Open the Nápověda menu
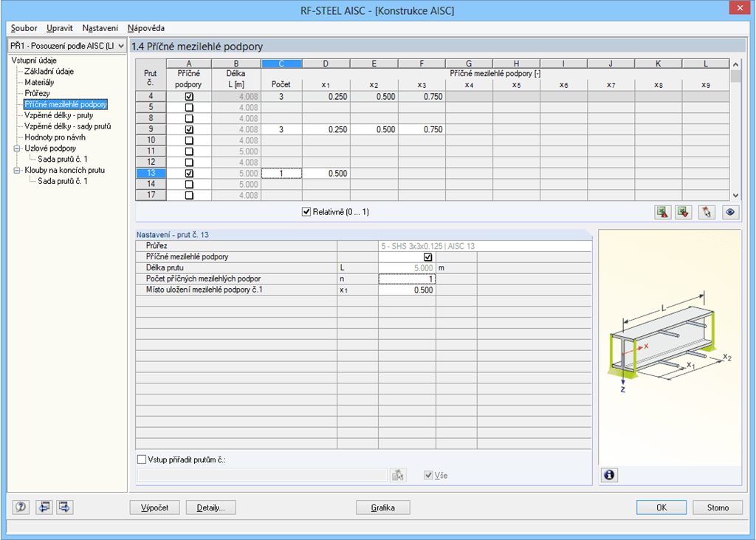This screenshot has height=540, width=756. pyautogui.click(x=146, y=28)
